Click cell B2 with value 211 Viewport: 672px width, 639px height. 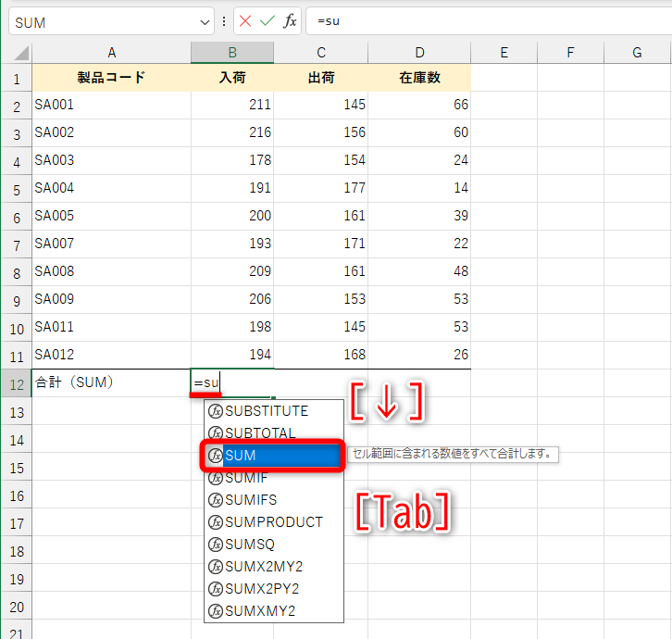pyautogui.click(x=232, y=105)
